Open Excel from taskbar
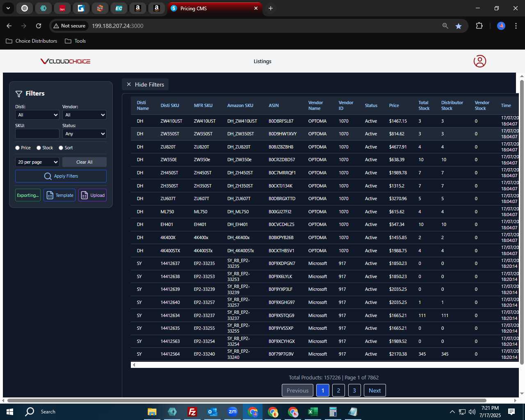Screen dimensions: 525x420 313,412
